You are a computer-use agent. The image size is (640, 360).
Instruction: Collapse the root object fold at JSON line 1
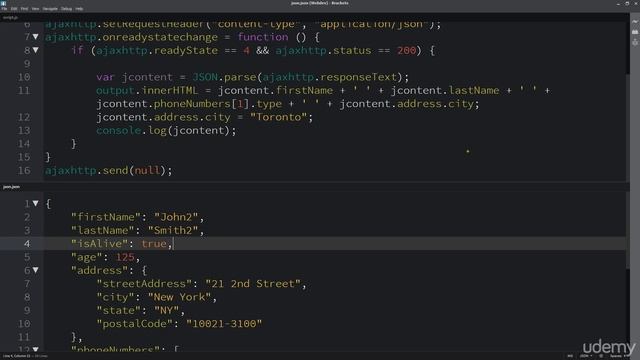click(x=36, y=203)
